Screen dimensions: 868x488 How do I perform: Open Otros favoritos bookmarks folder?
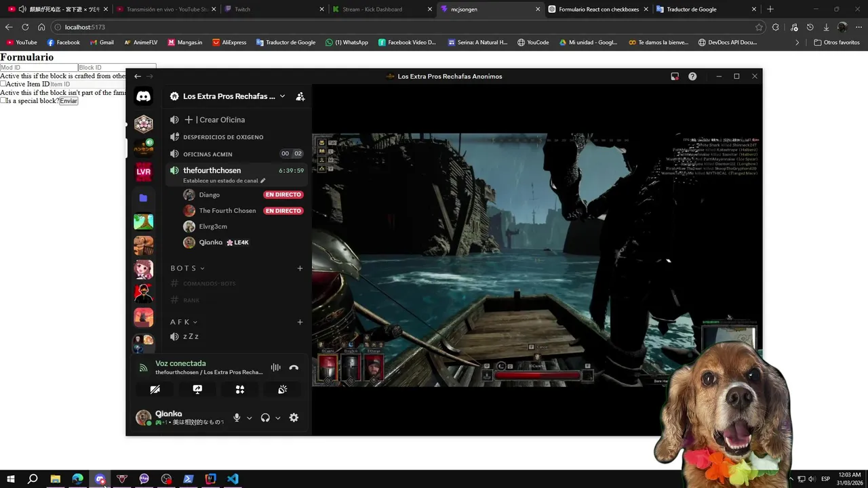point(837,42)
